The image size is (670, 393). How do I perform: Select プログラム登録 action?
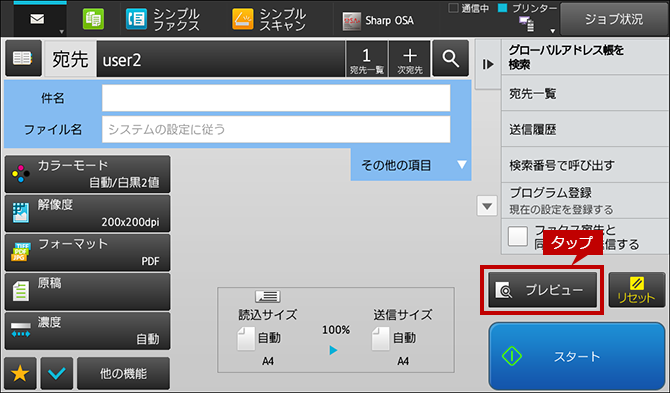tap(585, 201)
